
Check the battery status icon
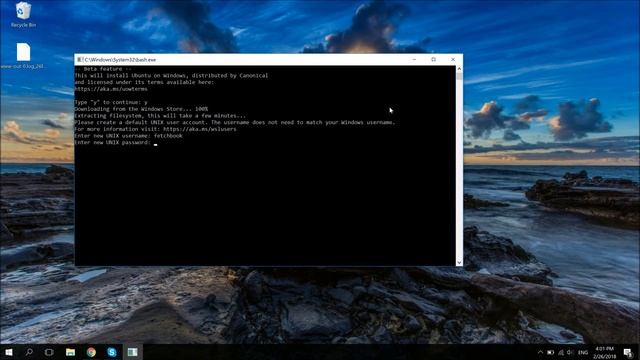[550, 352]
